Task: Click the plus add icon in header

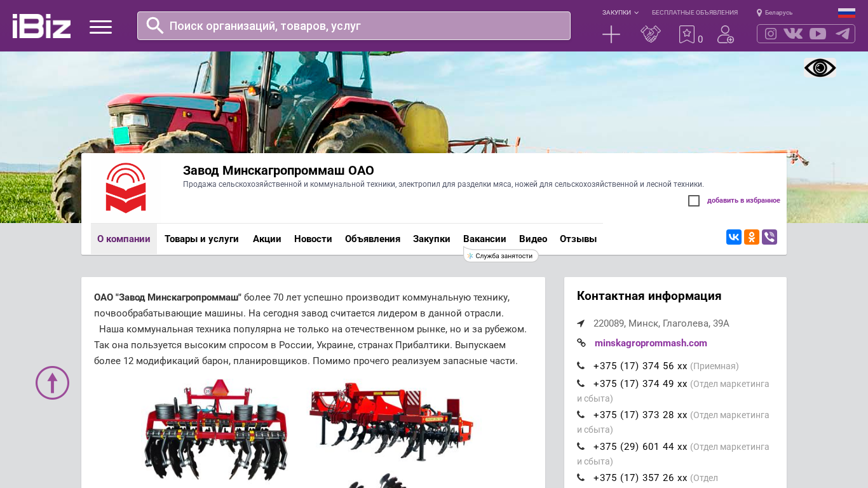Action: [611, 34]
